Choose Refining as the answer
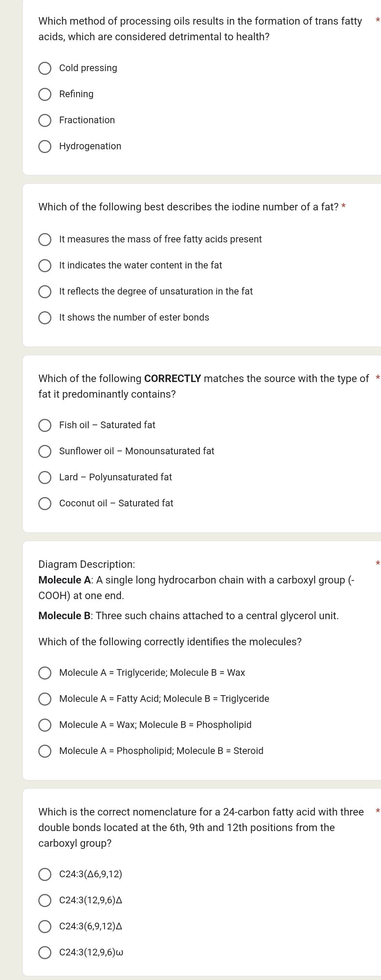381x980 pixels. click(45, 94)
